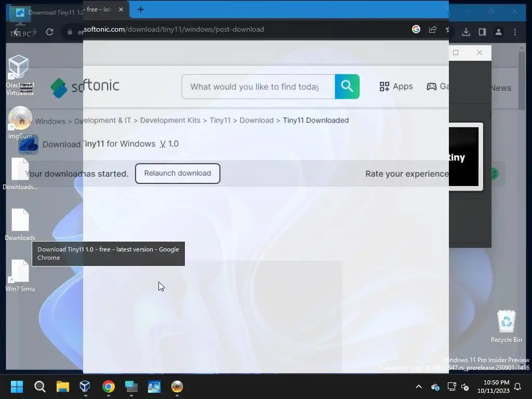The width and height of the screenshot is (532, 399).
Task: Open the Recycle Bin on desktop
Action: click(x=506, y=326)
